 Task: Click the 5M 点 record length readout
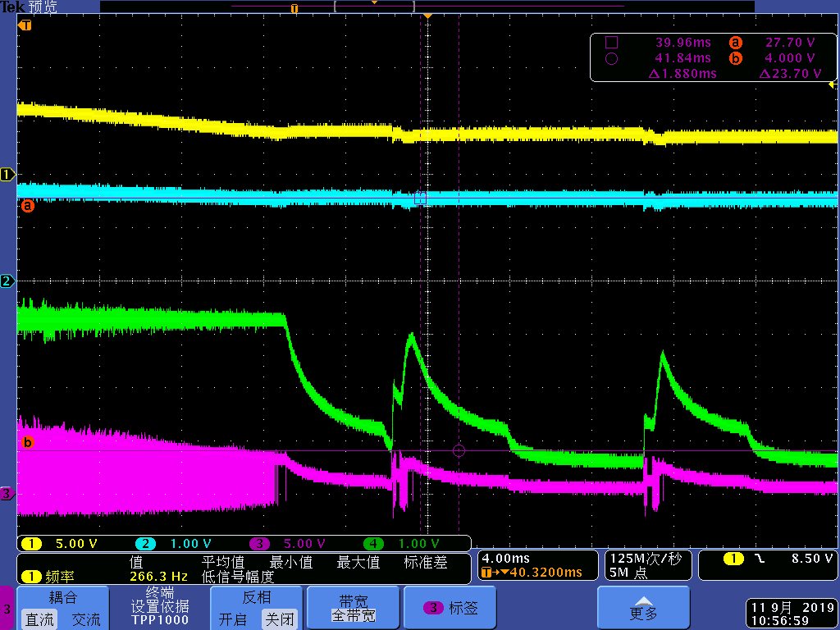[628, 573]
